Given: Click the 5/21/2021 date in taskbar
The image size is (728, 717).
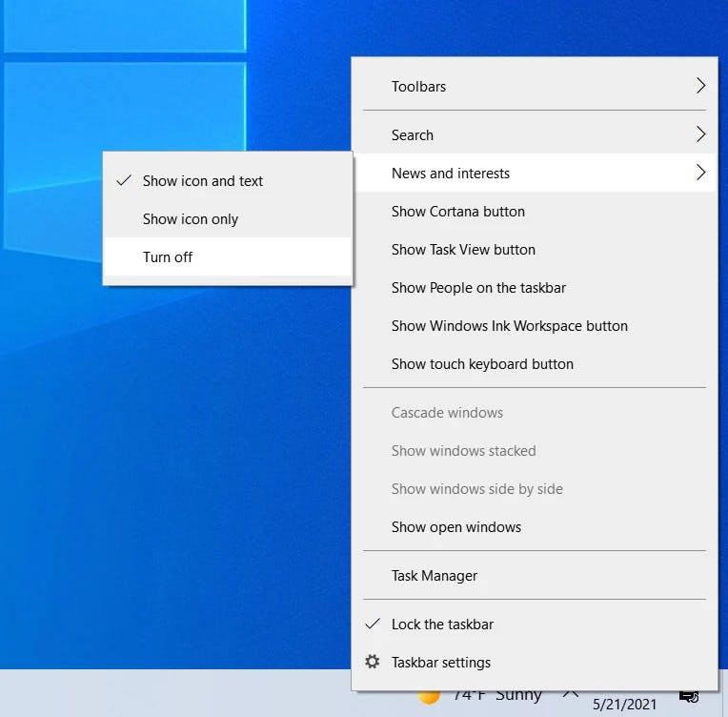Looking at the screenshot, I should pos(624,704).
